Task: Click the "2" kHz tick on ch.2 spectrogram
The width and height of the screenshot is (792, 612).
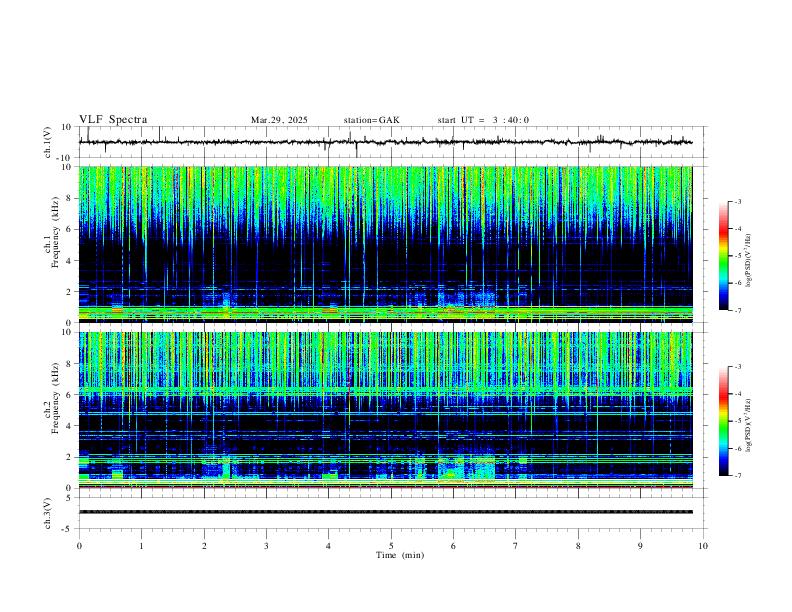Action: (69, 457)
